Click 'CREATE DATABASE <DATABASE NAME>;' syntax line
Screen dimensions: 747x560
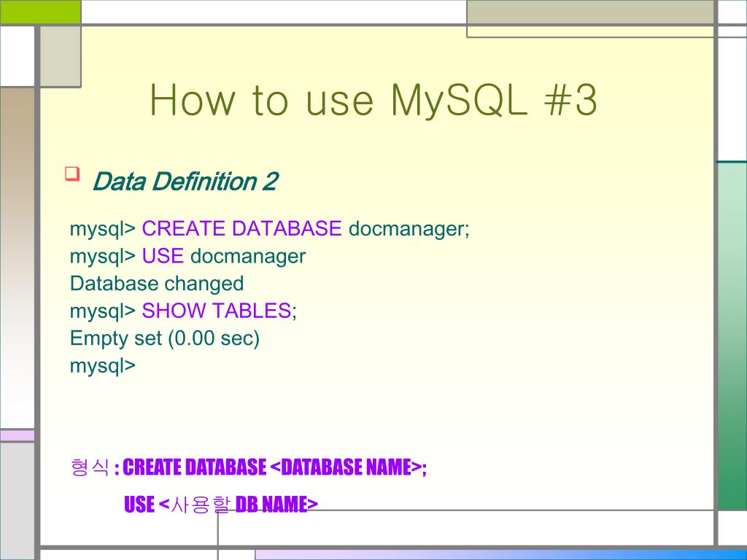click(x=275, y=467)
